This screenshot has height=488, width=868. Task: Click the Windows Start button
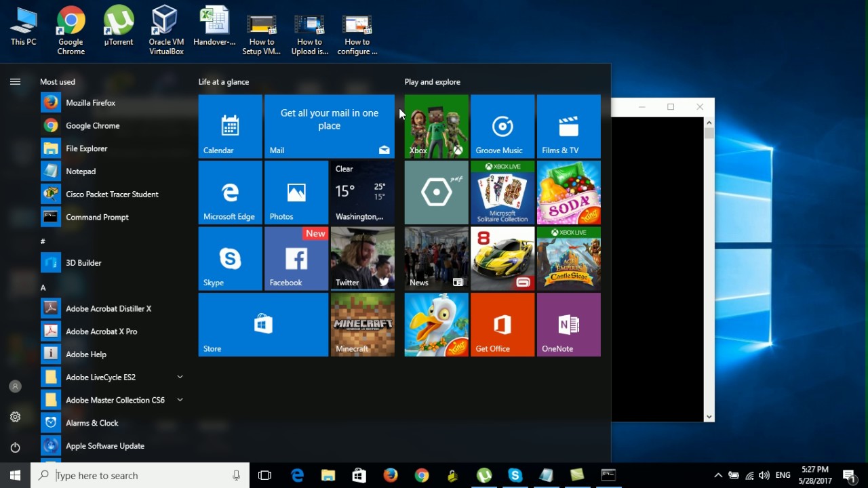click(x=15, y=476)
